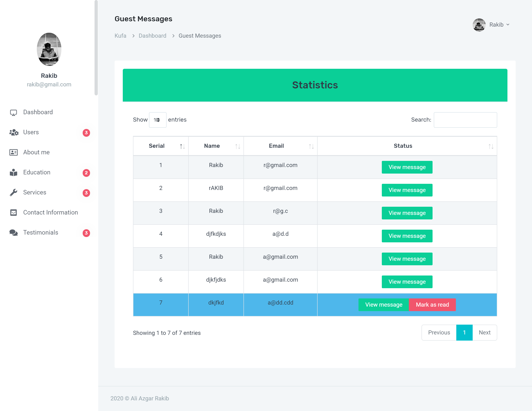The height and width of the screenshot is (411, 532).
Task: Sort table by Serial column arrows
Action: (182, 146)
